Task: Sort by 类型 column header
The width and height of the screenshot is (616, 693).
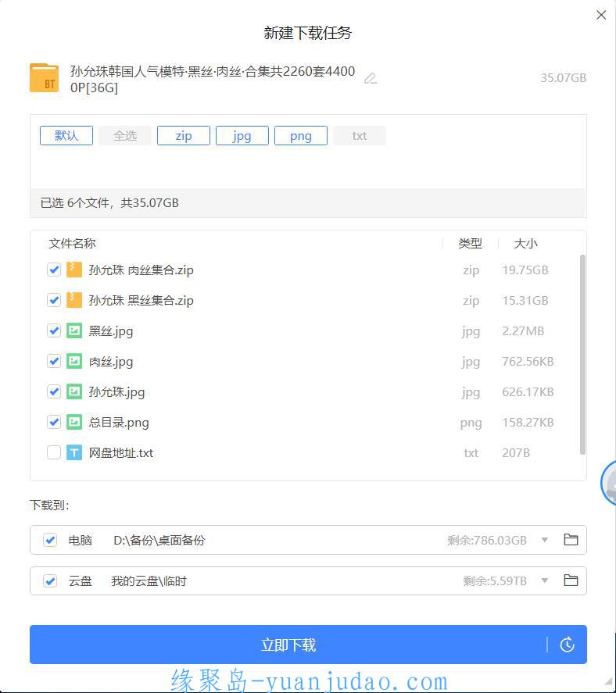Action: click(x=470, y=244)
